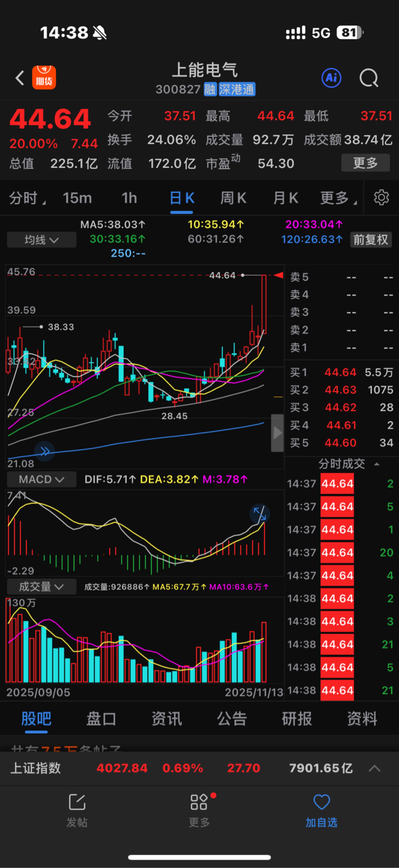
Task: Switch to the 周K tab
Action: (233, 198)
